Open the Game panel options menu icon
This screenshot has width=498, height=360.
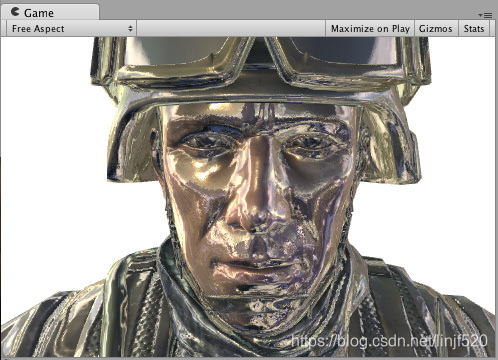coord(485,15)
